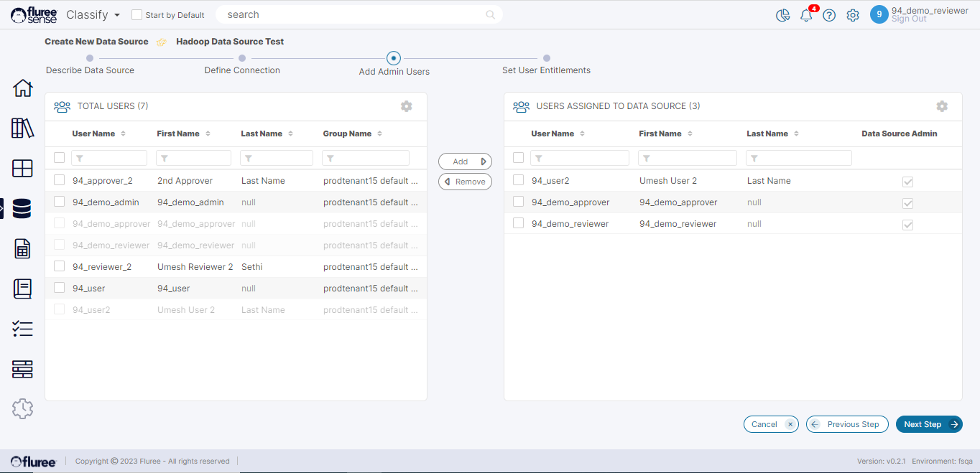Check the Start by Default checkbox

point(137,15)
